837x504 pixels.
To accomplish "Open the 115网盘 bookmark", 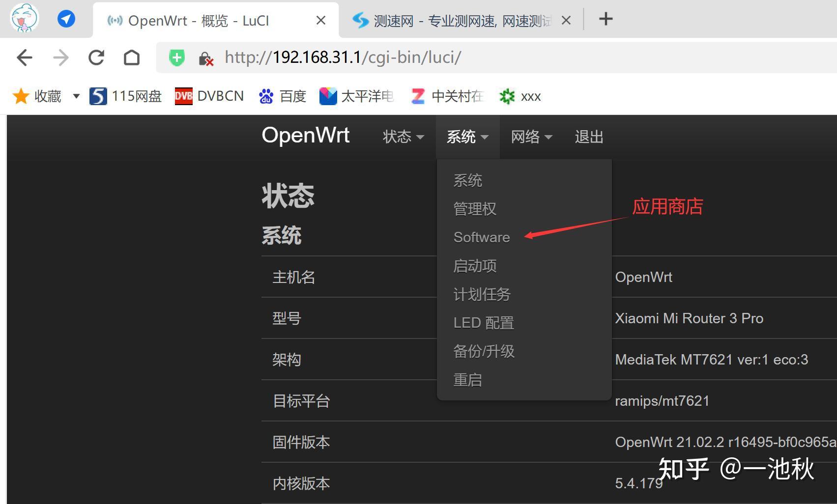I will pos(125,96).
